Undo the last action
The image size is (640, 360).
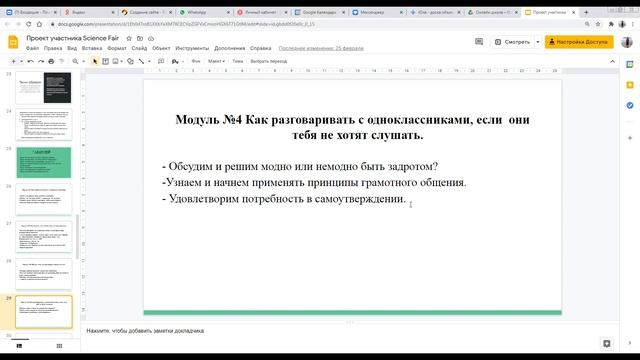click(31, 61)
